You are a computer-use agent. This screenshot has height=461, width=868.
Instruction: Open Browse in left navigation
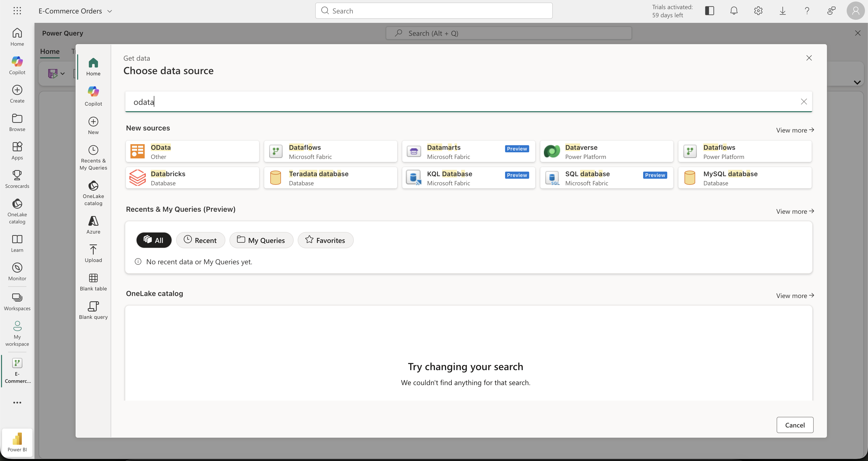click(x=17, y=122)
